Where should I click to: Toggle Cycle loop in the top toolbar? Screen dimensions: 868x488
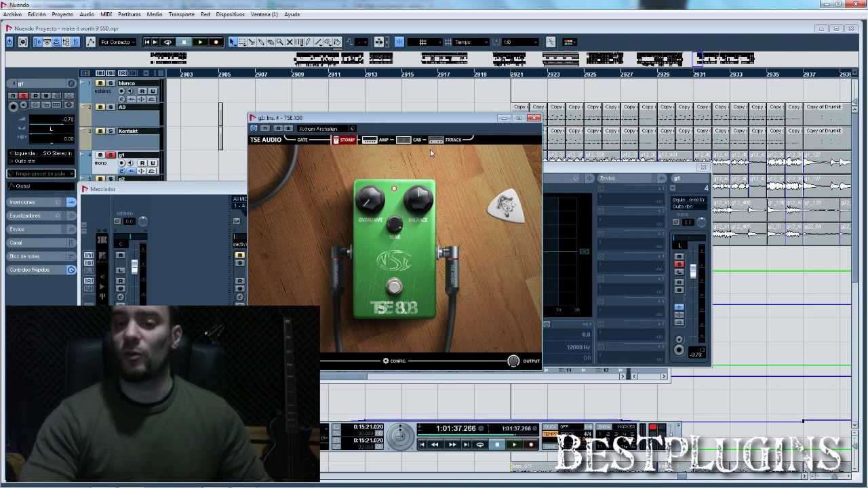coord(167,42)
